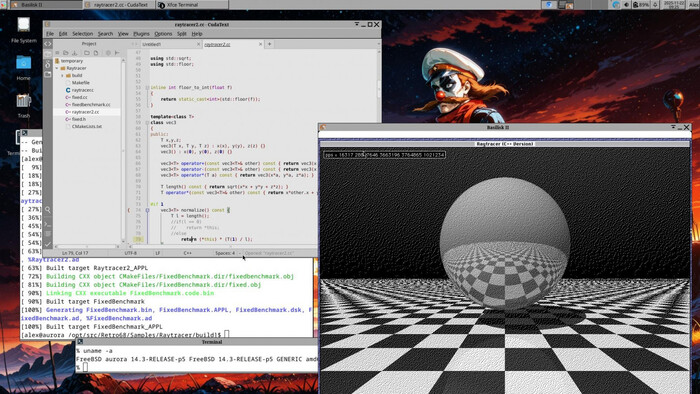The image size is (700, 394).
Task: Select the code tree sidebar icon
Action: click(48, 44)
